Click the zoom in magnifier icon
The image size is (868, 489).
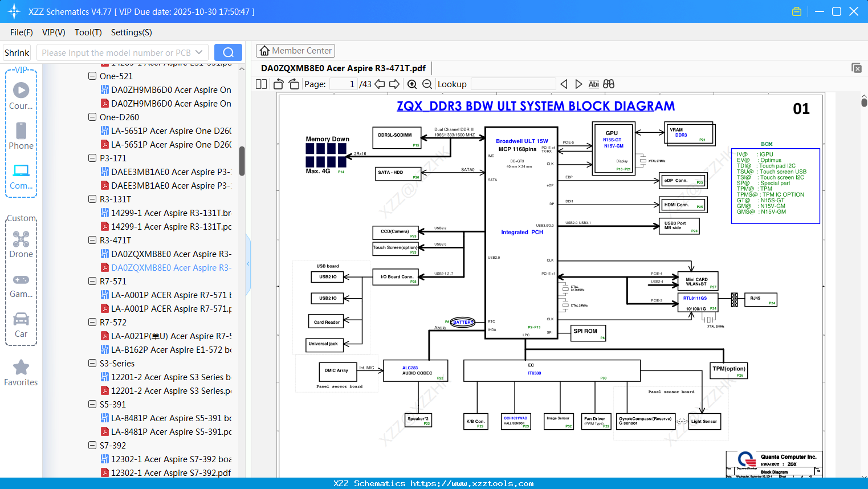[412, 84]
